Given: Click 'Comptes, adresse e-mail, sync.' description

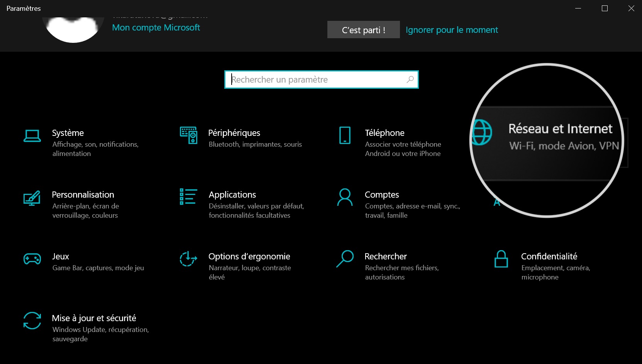Looking at the screenshot, I should tap(413, 211).
